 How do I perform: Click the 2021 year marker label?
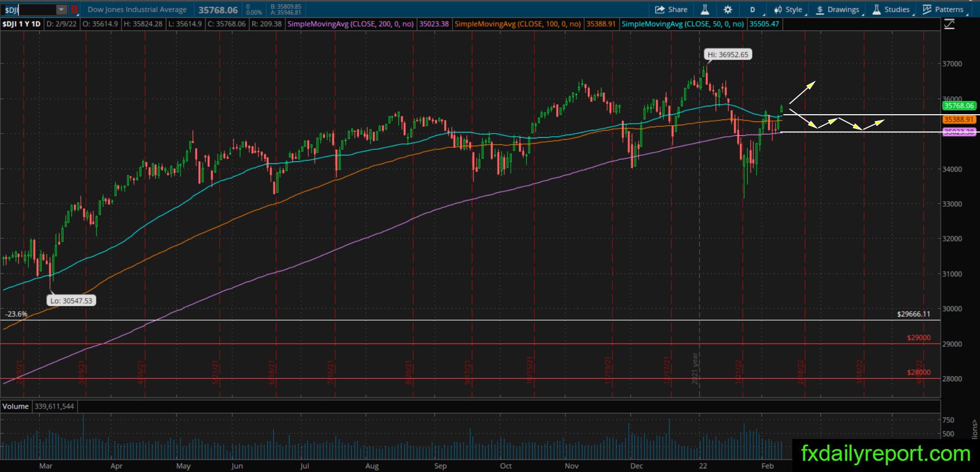click(x=695, y=368)
